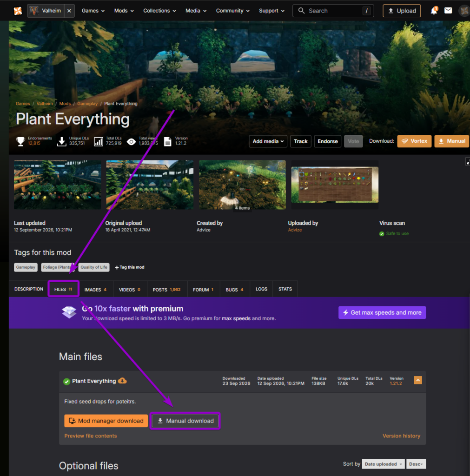
Task: Click the Vote button
Action: point(353,141)
